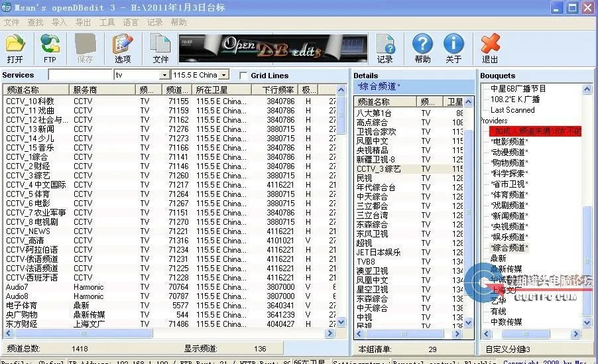Select the CCTV_10 科教 service row
The image size is (598, 364).
tap(170, 101)
